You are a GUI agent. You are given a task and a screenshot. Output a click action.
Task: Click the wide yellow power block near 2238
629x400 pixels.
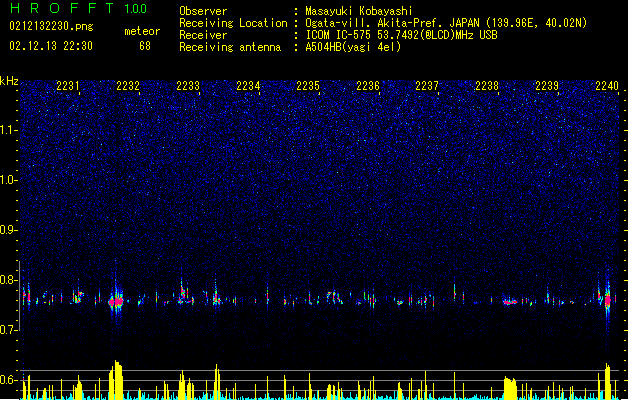click(510, 388)
